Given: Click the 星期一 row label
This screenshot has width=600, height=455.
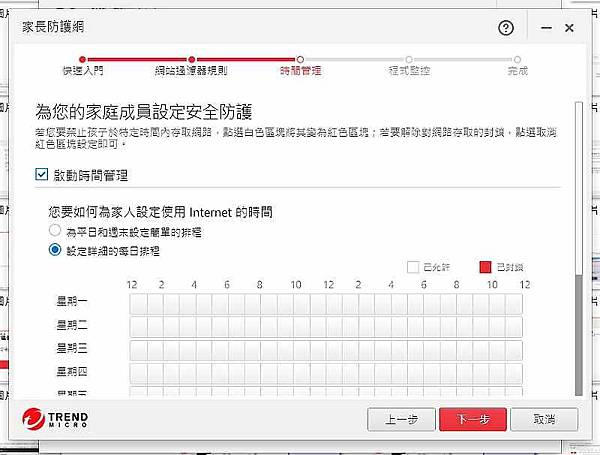Looking at the screenshot, I should [x=72, y=301].
